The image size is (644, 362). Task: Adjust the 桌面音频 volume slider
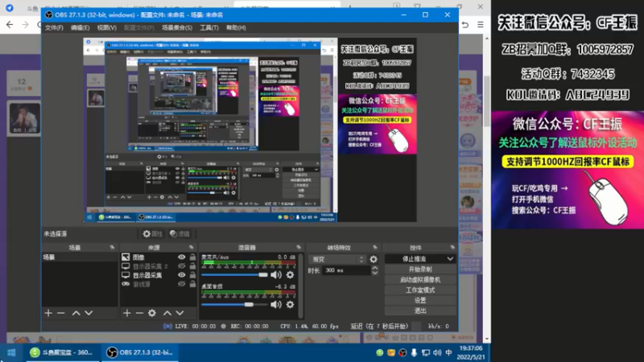(x=234, y=305)
